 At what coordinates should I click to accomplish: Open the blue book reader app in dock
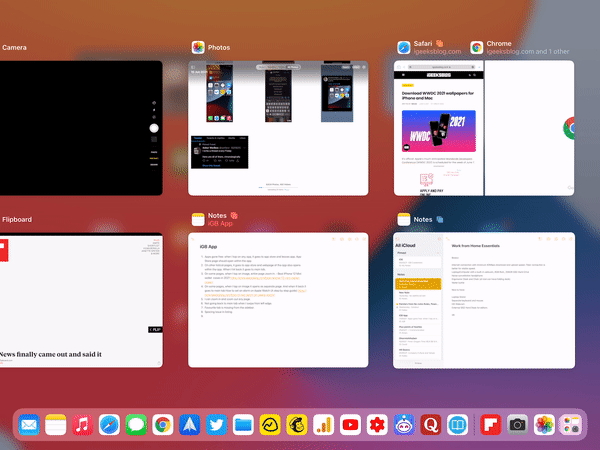(457, 425)
